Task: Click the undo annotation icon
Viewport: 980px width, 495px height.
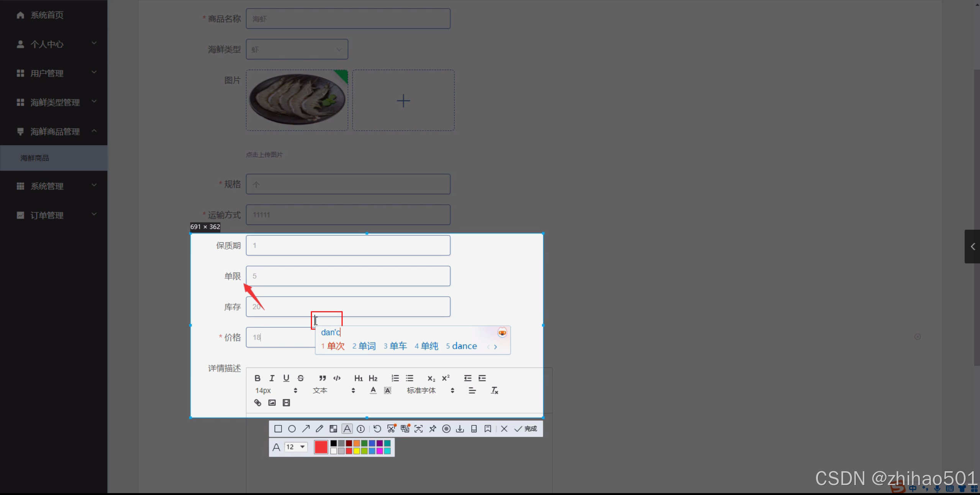Action: click(377, 429)
